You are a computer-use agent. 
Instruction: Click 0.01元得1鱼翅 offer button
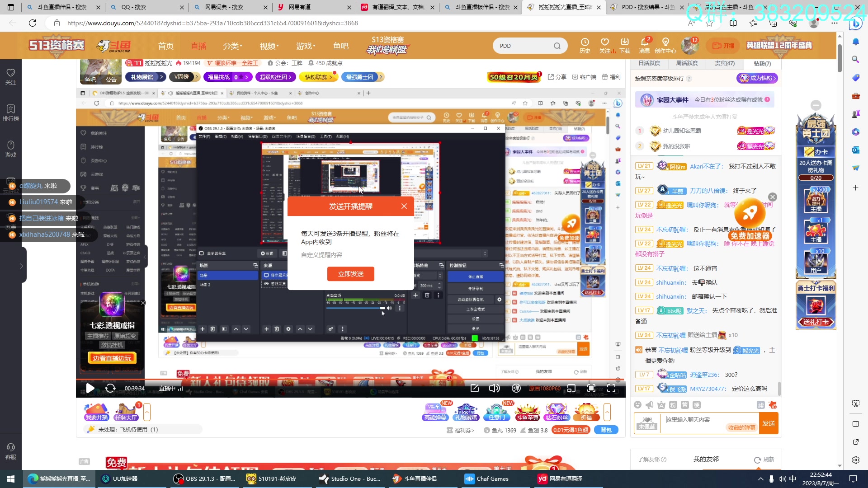tap(571, 430)
